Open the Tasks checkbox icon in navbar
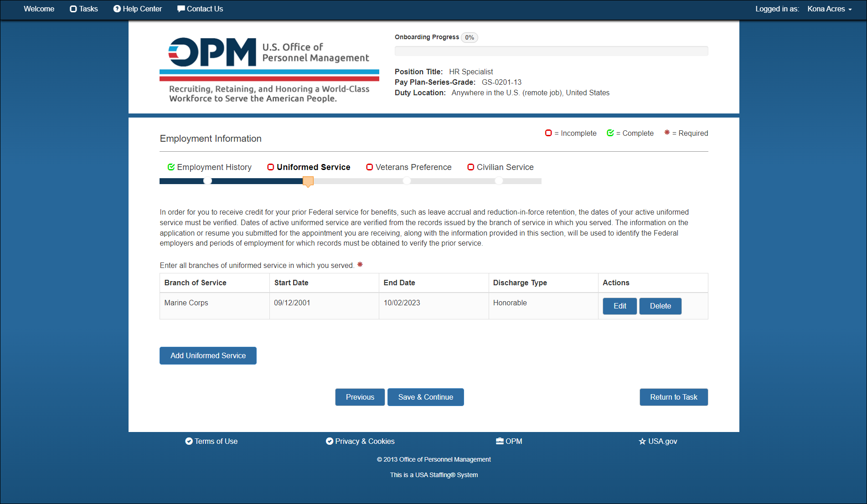The width and height of the screenshot is (867, 504). [73, 9]
